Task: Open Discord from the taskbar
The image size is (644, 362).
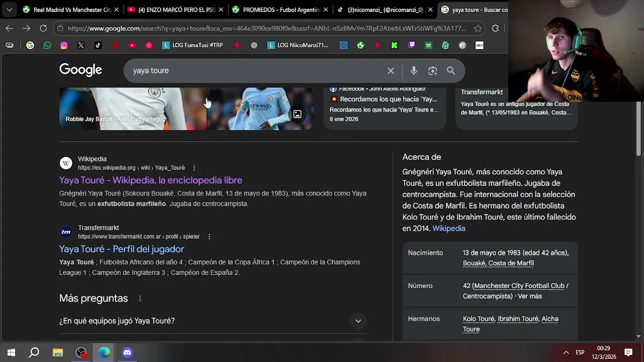Action: point(127,352)
